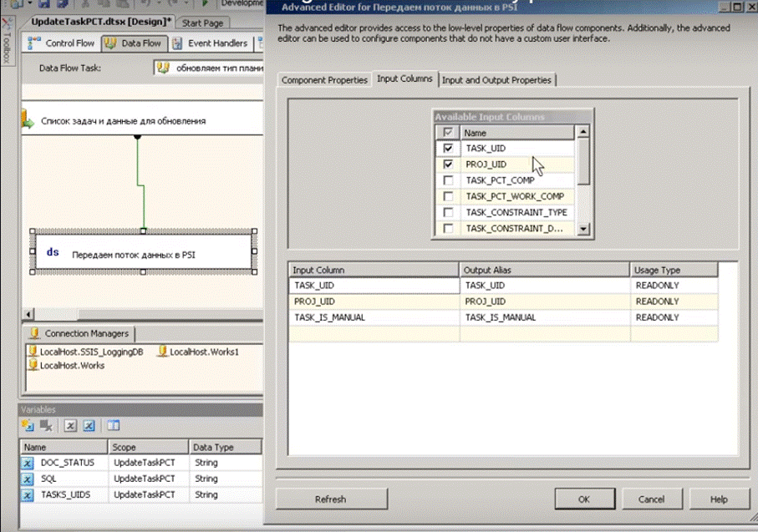Select the UpdateTaskPCT.dtsx [Design] document tab
The height and width of the screenshot is (532, 758).
pyautogui.click(x=100, y=22)
